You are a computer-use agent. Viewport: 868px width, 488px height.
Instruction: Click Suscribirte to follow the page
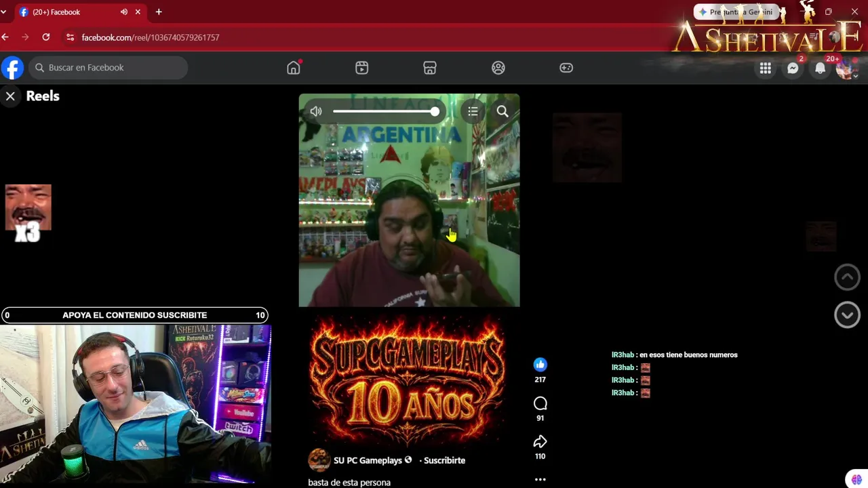coord(444,460)
